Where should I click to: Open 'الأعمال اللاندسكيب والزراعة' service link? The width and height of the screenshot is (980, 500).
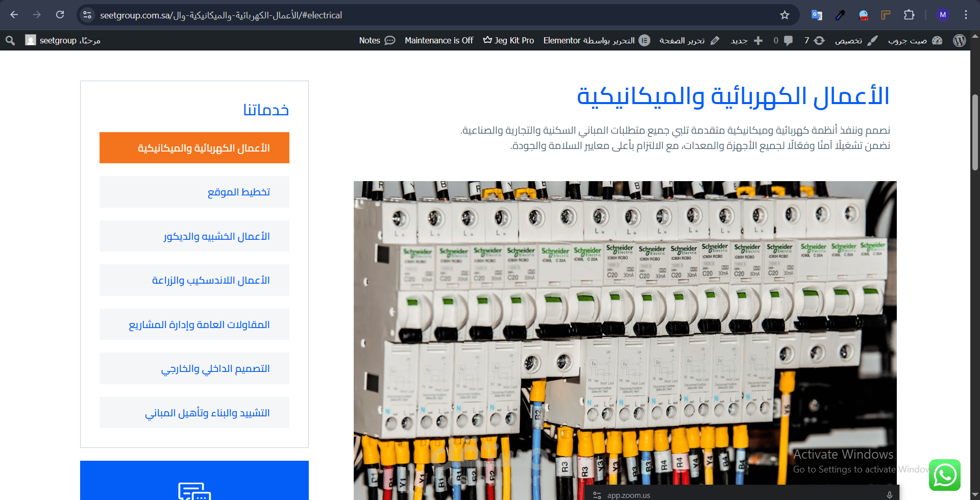194,280
